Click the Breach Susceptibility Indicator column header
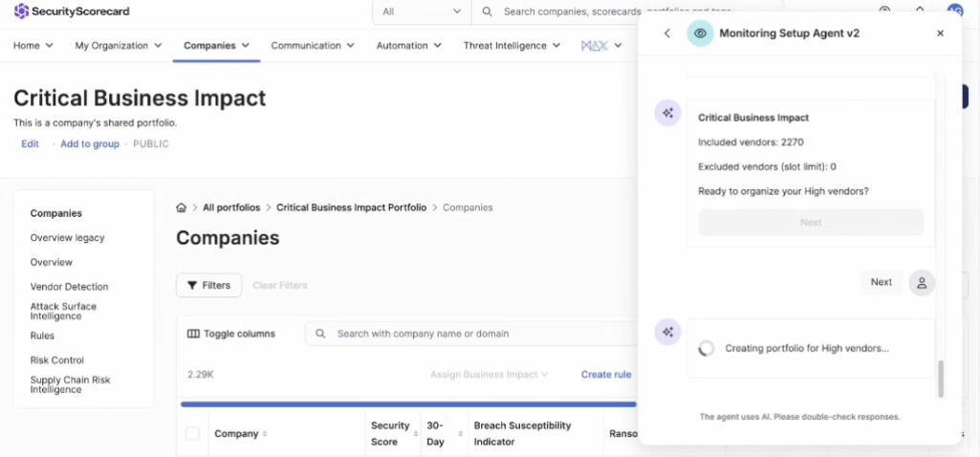 pyautogui.click(x=522, y=434)
